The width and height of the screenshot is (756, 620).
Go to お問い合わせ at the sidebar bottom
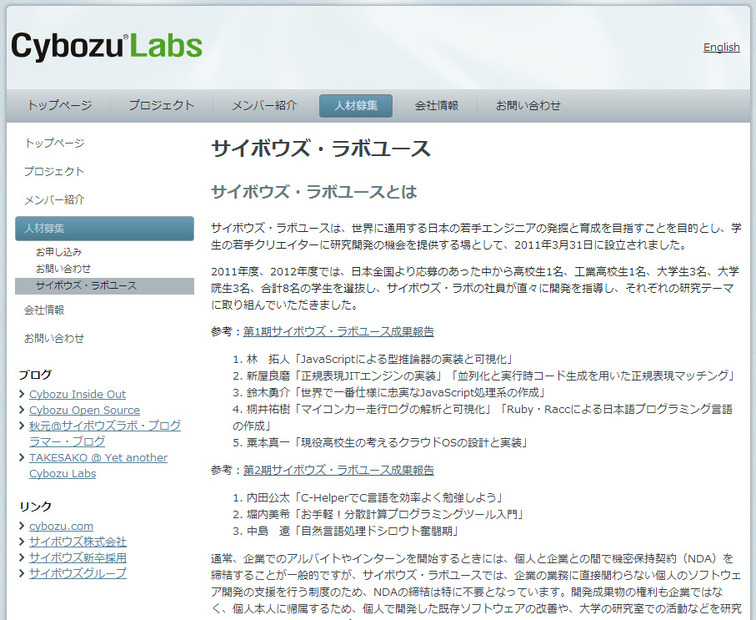point(54,338)
